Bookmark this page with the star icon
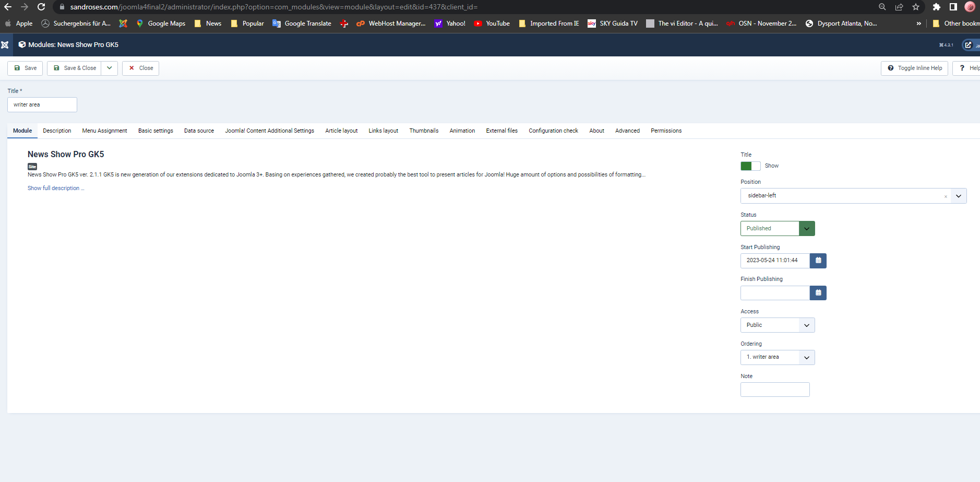Viewport: 980px width, 482px height. pos(916,7)
